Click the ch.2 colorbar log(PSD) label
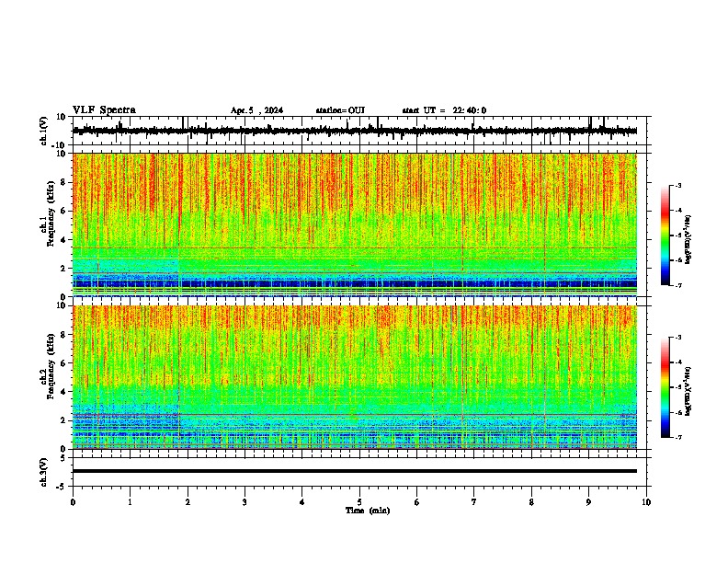 [688, 391]
